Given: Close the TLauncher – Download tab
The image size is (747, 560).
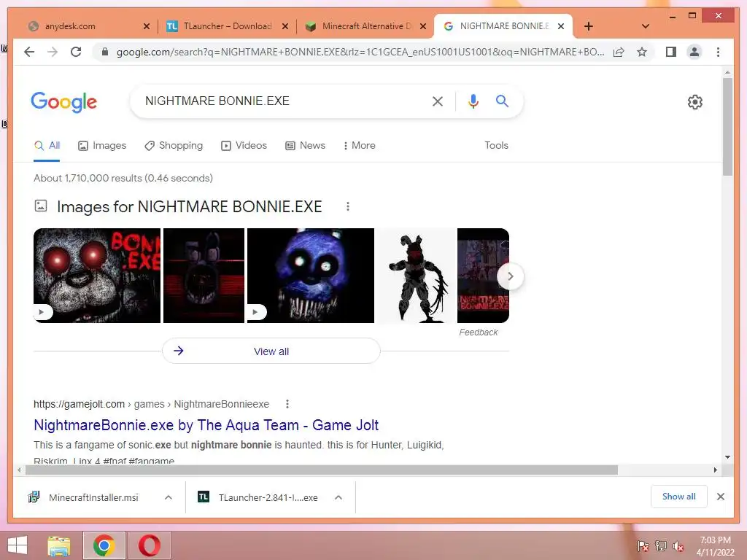Looking at the screenshot, I should (x=285, y=26).
